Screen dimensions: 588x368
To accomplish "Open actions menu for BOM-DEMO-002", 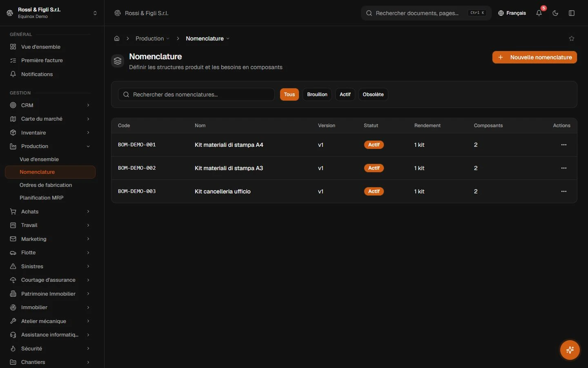I will click(x=564, y=168).
